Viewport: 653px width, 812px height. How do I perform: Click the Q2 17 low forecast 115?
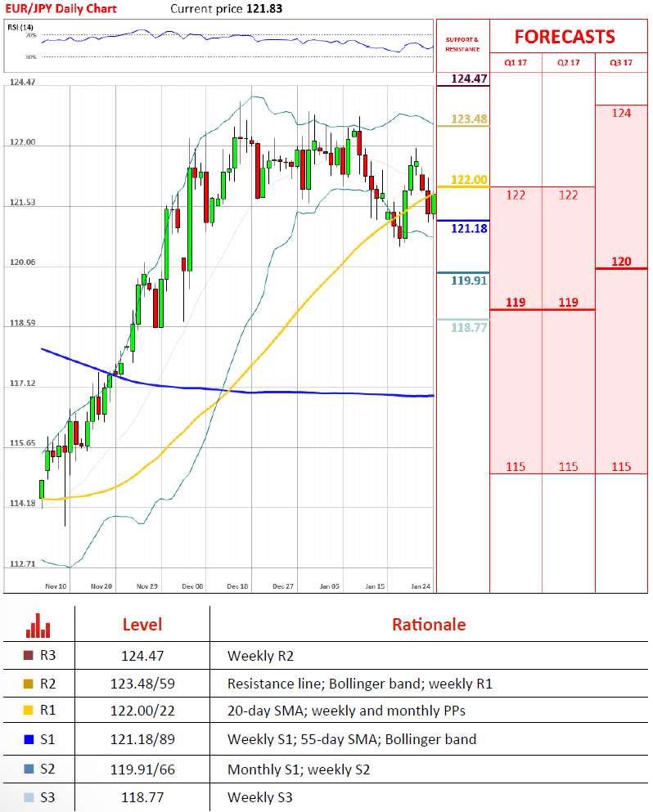[569, 467]
